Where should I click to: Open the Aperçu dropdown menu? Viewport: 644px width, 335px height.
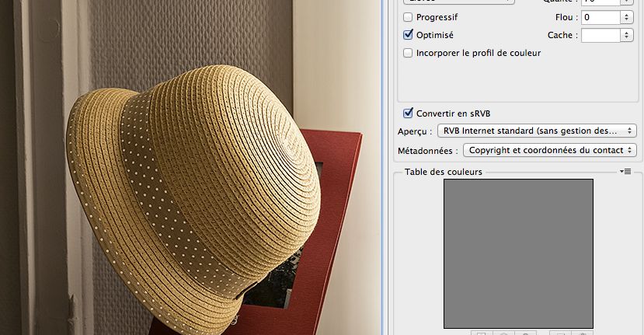click(x=537, y=131)
